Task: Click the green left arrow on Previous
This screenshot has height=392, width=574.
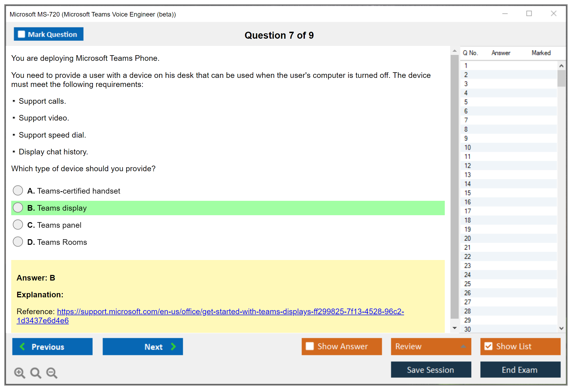Action: [x=22, y=347]
